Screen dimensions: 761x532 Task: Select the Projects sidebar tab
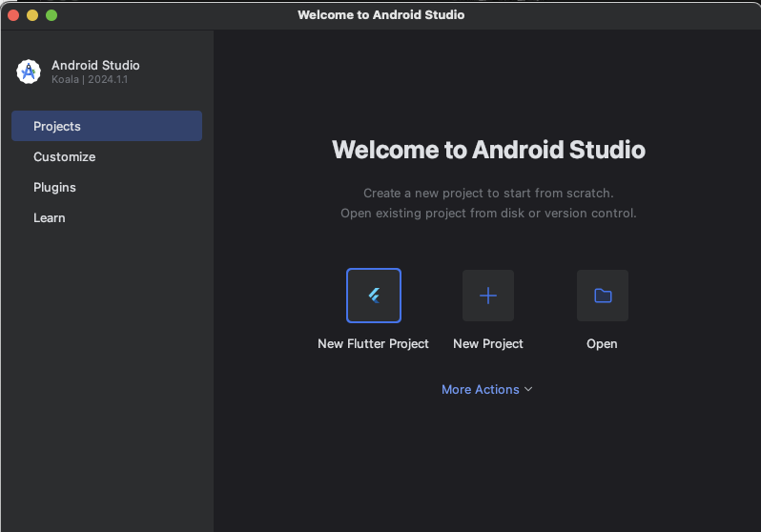coord(107,126)
